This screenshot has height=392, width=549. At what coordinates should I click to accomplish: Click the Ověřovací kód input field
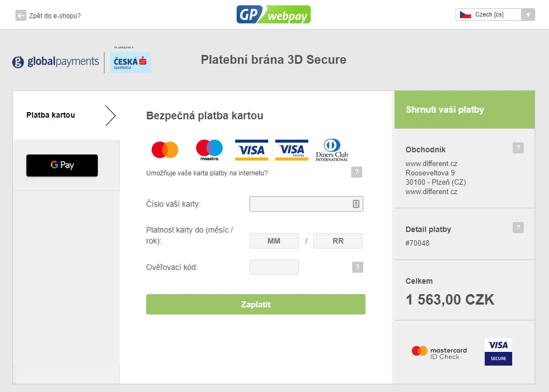click(x=274, y=268)
